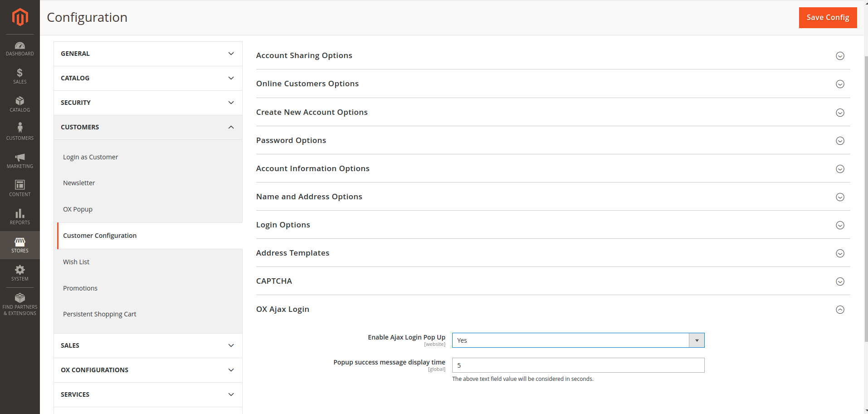
Task: Click the Magento logo icon
Action: (20, 17)
